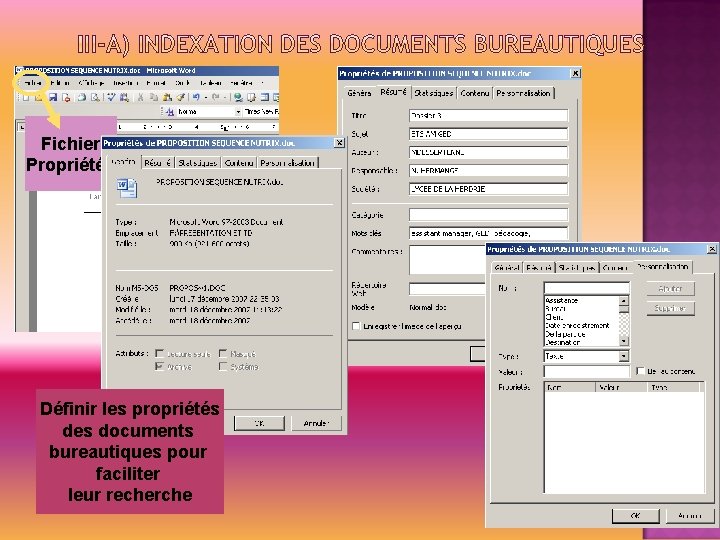Screen dimensions: 720x540
Task: Click in the Titre field
Action: coord(488,116)
